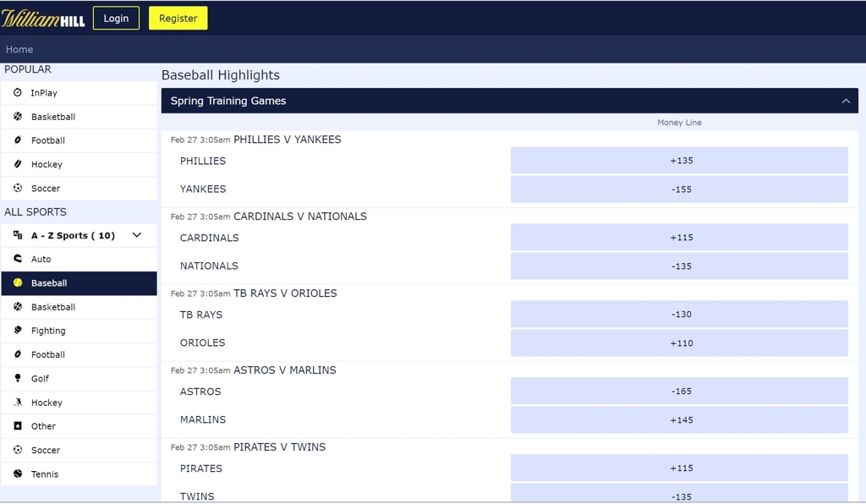Select Baseball in the sports sidebar
This screenshot has width=866, height=504.
click(x=49, y=283)
